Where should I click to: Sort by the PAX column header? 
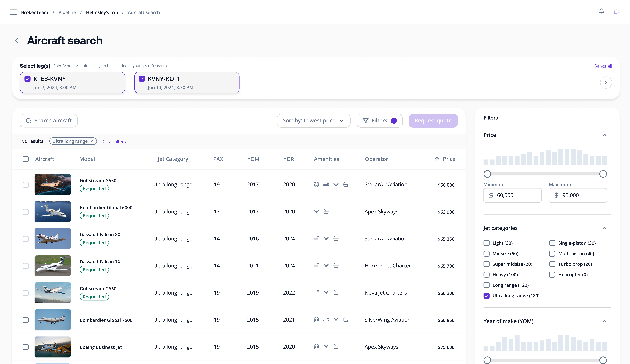pyautogui.click(x=218, y=159)
